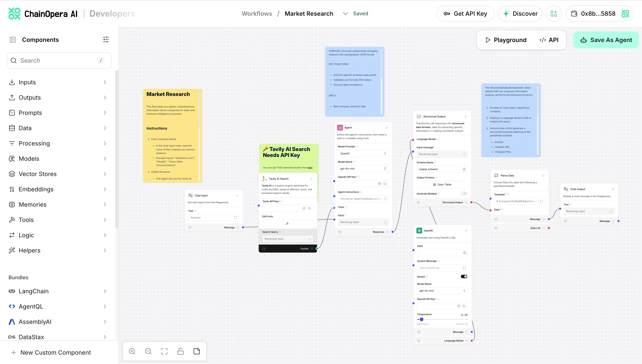Adjust the Temperature slider in OpenAI node
This screenshot has width=642, height=364.
(422, 319)
